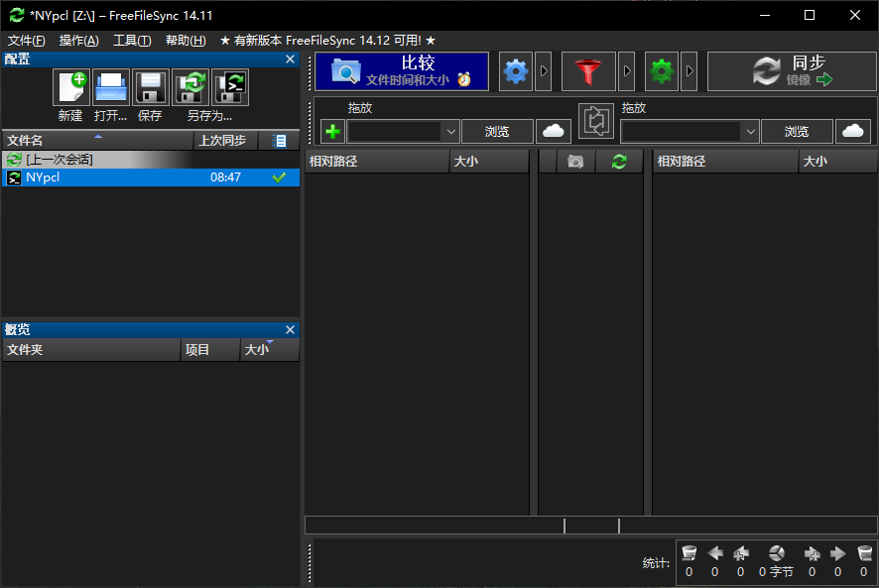Toggle the green sync-action column header

[x=619, y=162]
